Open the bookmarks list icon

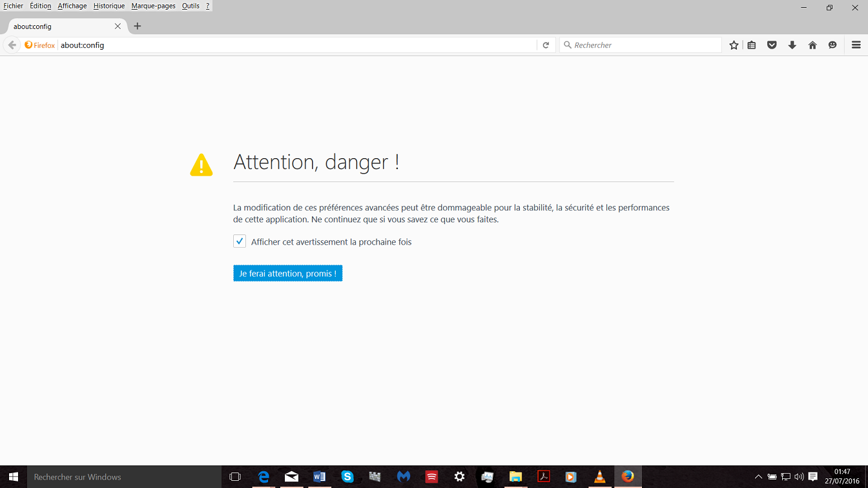[x=752, y=45]
